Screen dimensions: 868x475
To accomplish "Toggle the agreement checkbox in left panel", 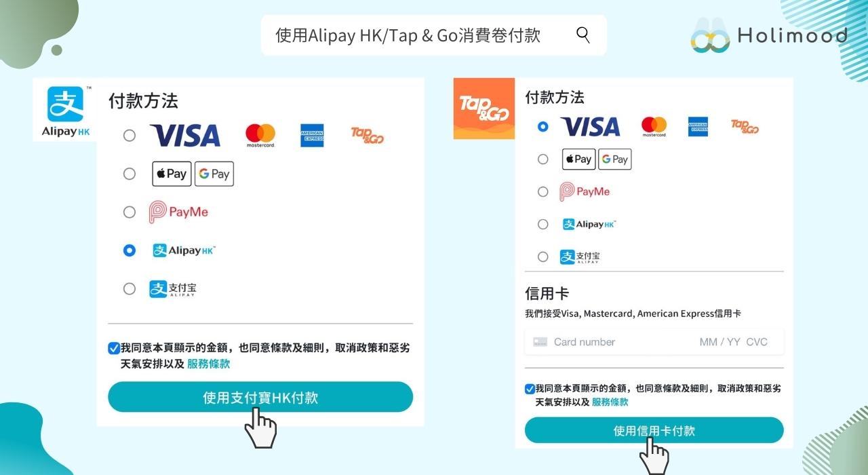I will point(114,348).
